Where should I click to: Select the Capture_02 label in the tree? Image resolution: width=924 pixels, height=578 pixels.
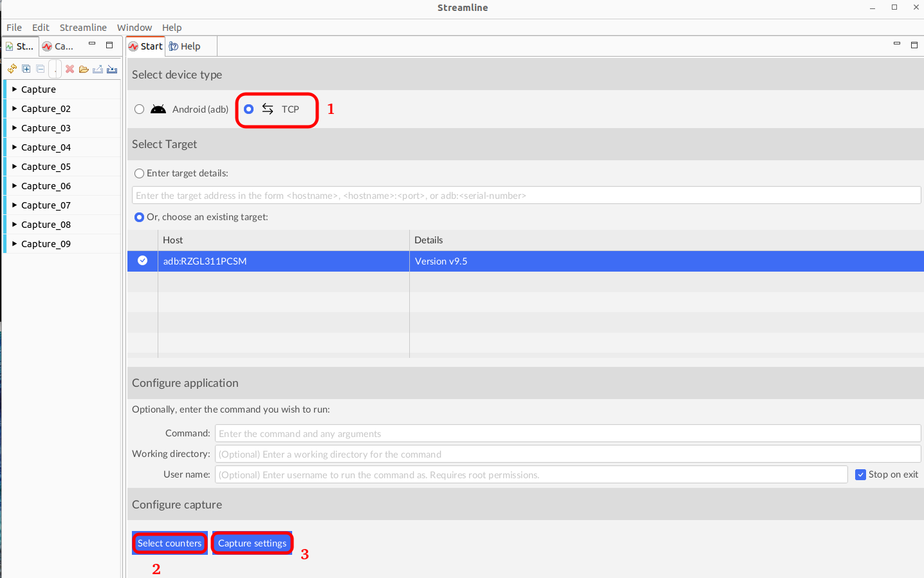tap(46, 109)
